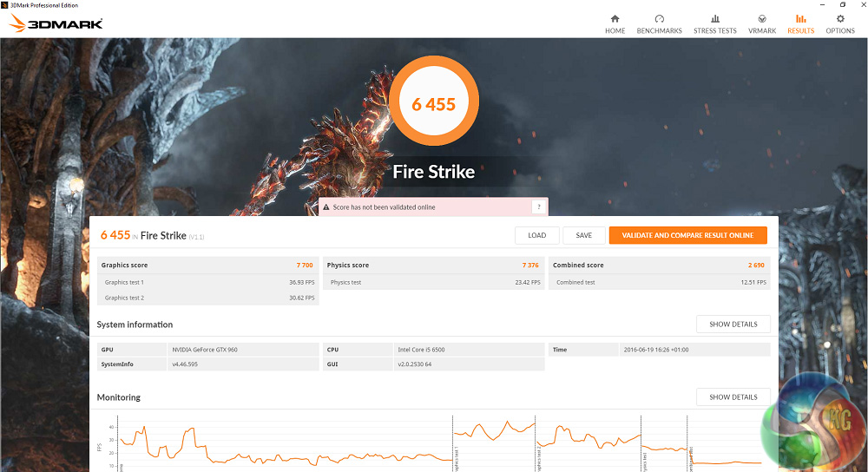This screenshot has height=472, width=868.
Task: Open Options via the gear icon
Action: click(840, 19)
